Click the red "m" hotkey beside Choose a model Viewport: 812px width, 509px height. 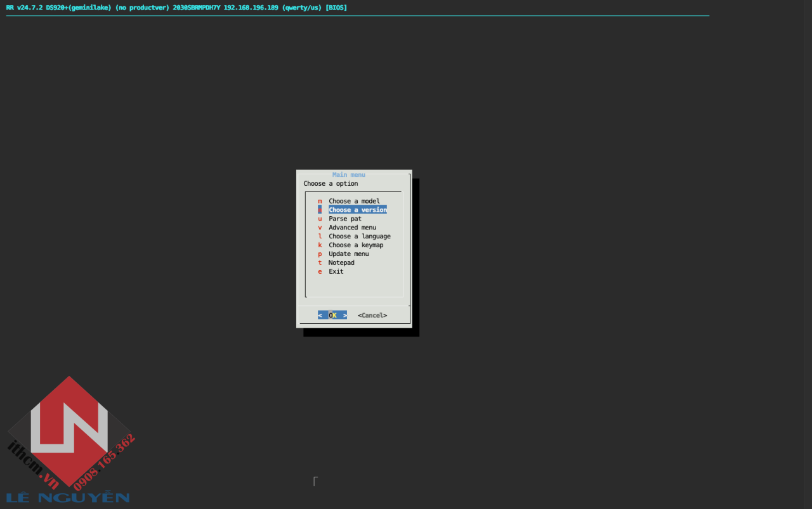point(320,200)
